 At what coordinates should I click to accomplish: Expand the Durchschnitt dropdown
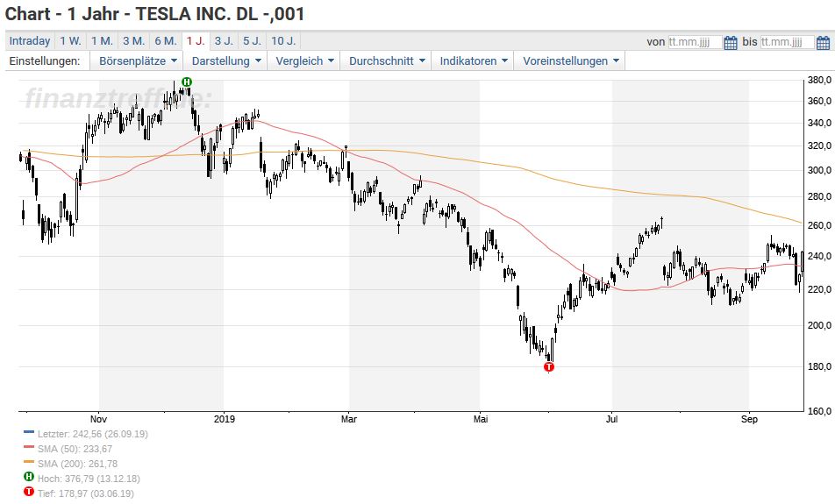click(x=387, y=60)
